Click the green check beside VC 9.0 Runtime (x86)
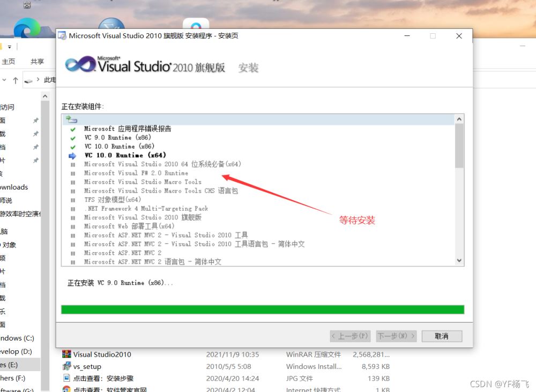 click(x=73, y=138)
